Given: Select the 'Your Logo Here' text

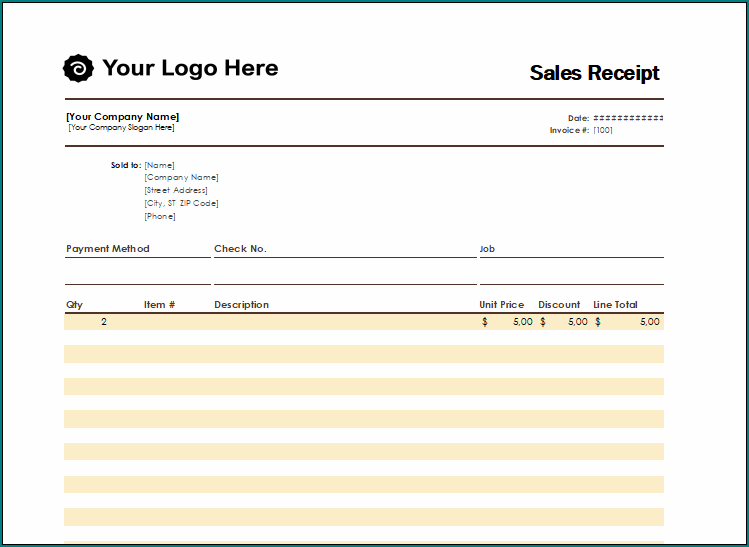Looking at the screenshot, I should point(190,68).
